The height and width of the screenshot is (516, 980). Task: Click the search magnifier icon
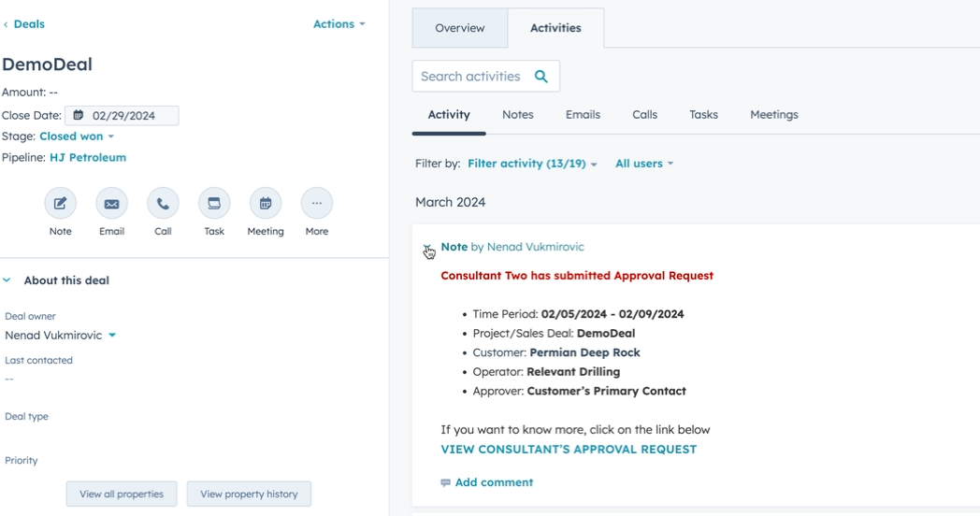(x=540, y=77)
